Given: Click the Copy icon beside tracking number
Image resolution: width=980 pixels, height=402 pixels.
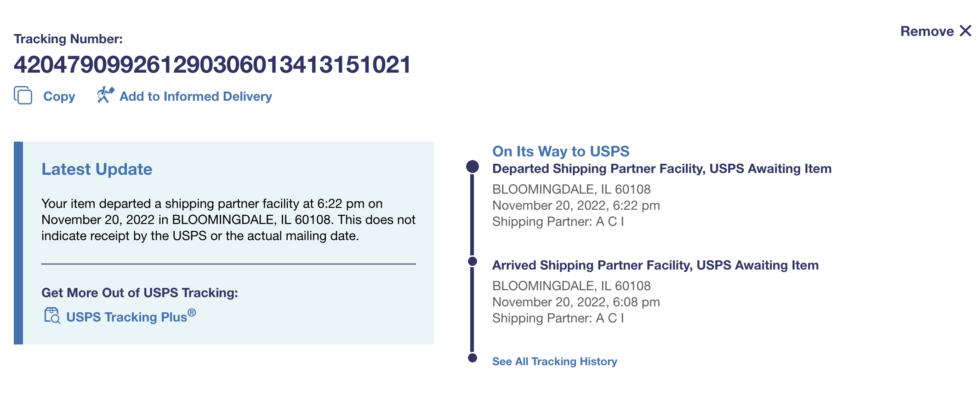Looking at the screenshot, I should click(23, 96).
